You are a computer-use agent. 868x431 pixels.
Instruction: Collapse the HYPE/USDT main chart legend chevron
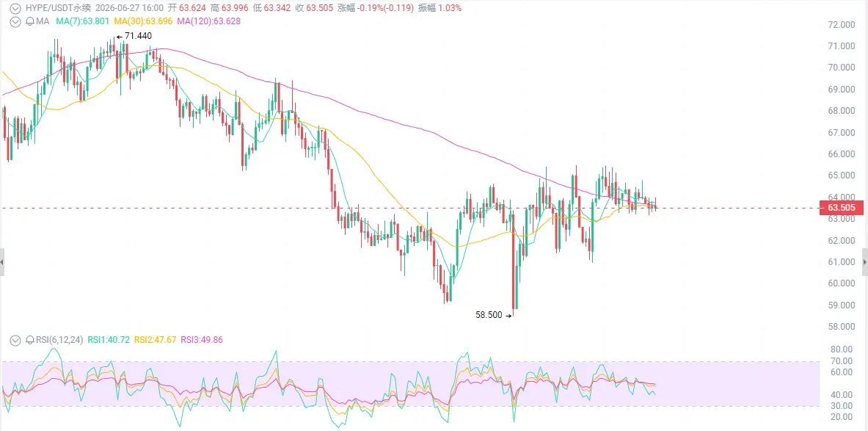pos(15,8)
